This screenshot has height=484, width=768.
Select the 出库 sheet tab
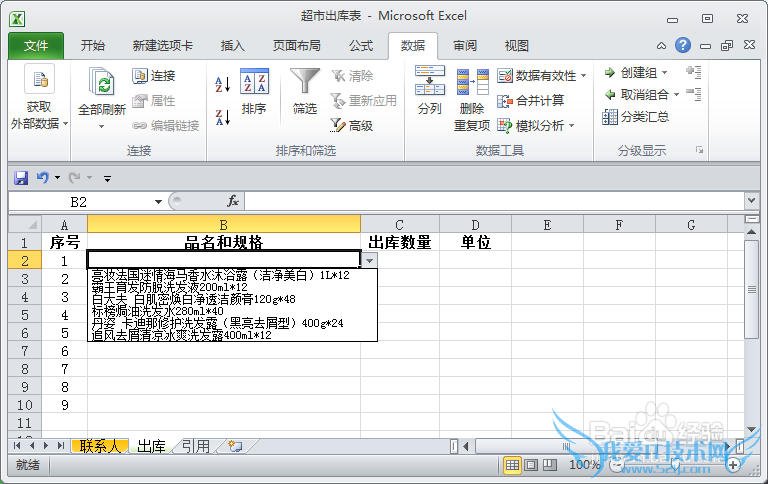(151, 446)
